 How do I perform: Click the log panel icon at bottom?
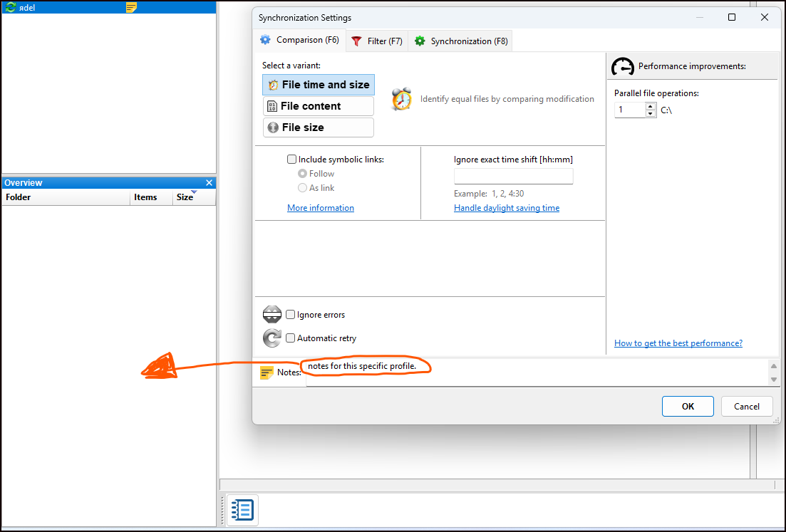(x=242, y=510)
